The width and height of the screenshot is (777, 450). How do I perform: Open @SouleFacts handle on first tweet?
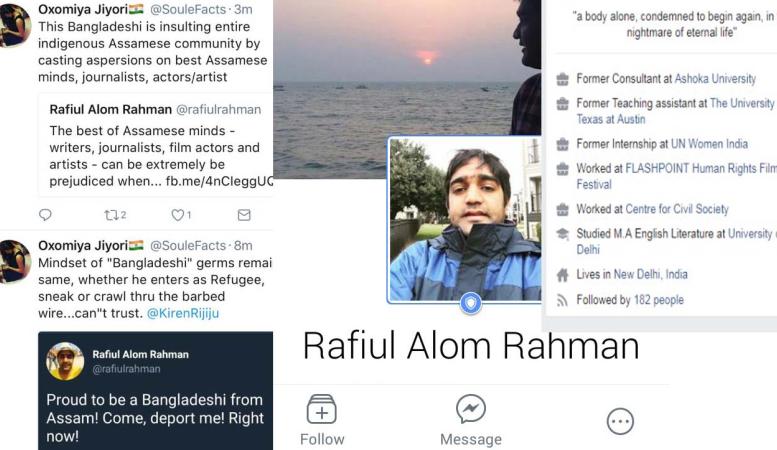pos(187,9)
